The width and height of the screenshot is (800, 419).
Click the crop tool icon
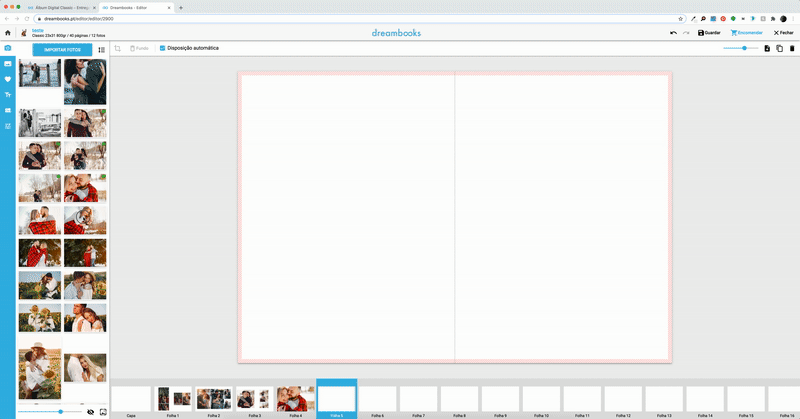pyautogui.click(x=117, y=48)
